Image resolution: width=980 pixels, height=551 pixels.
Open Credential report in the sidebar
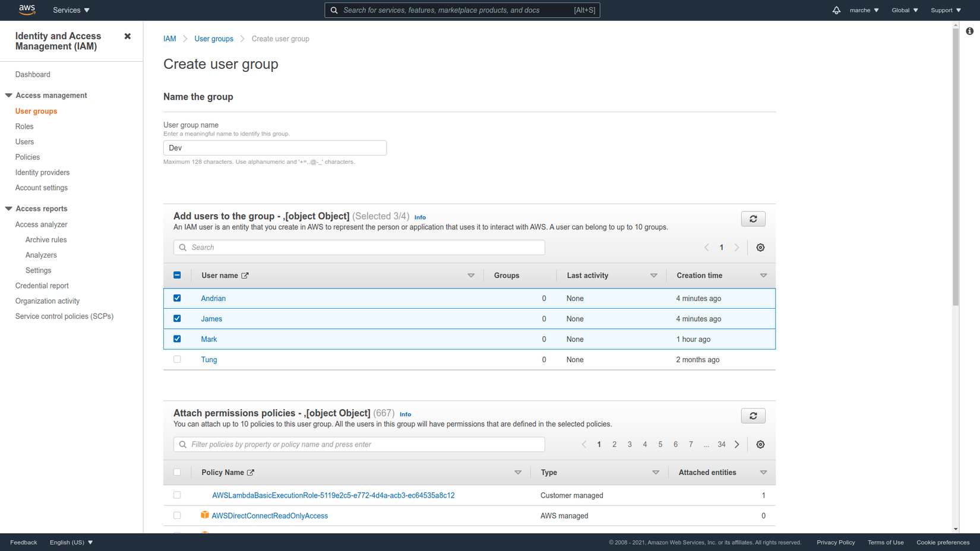(x=42, y=286)
